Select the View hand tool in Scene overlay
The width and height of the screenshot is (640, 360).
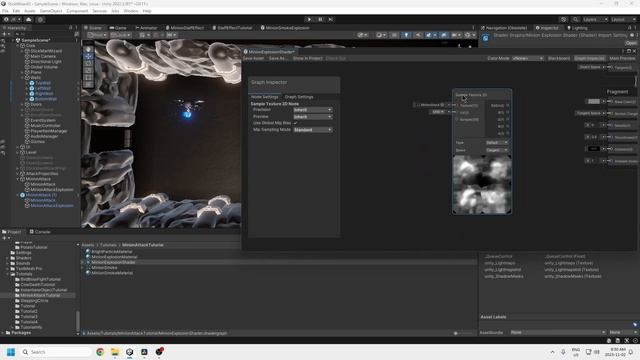(88, 49)
